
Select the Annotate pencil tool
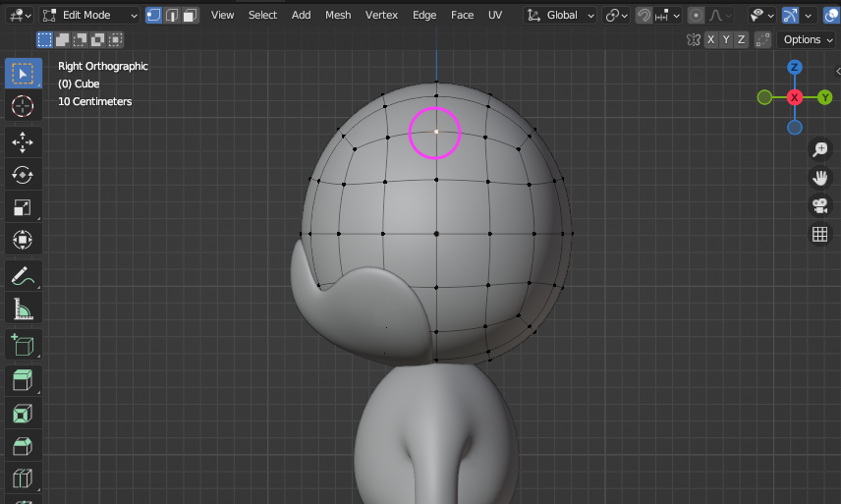point(23,277)
